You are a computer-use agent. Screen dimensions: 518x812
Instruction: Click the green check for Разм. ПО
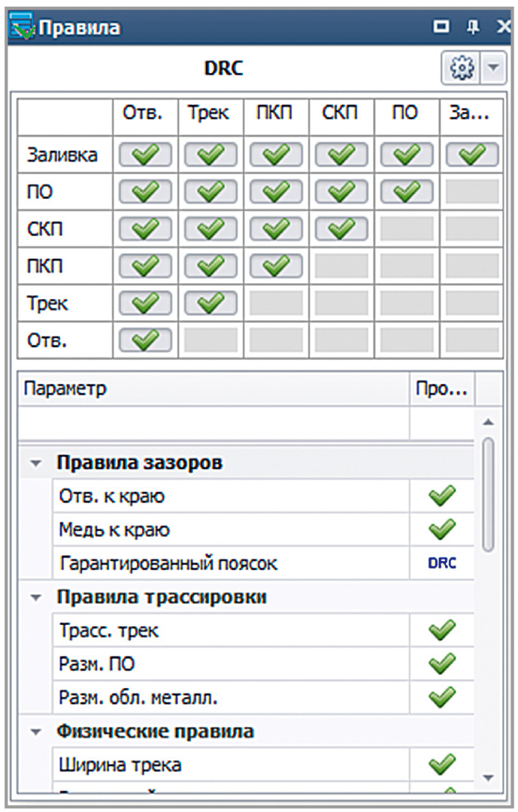coord(442,664)
